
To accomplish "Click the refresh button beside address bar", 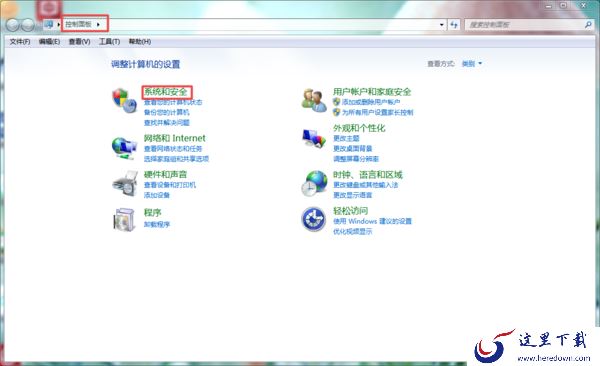I will click(454, 25).
